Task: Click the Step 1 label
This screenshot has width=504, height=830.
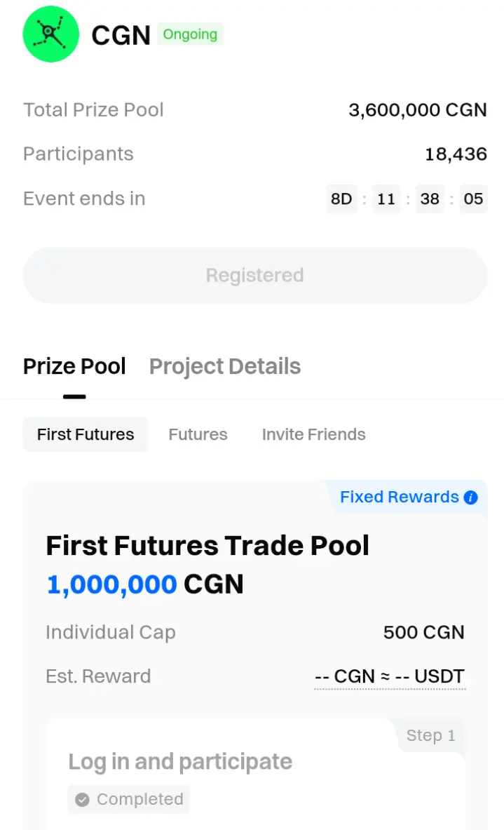Action: [x=430, y=735]
